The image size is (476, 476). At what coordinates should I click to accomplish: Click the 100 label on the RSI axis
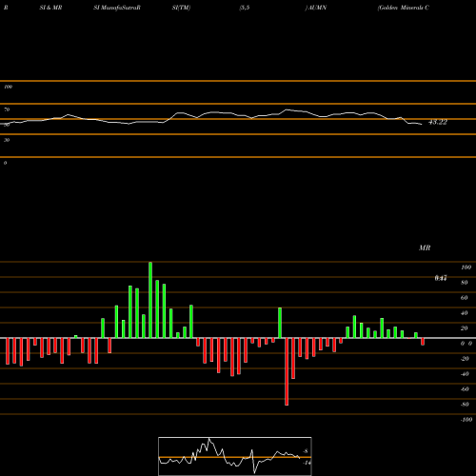click(x=8, y=87)
